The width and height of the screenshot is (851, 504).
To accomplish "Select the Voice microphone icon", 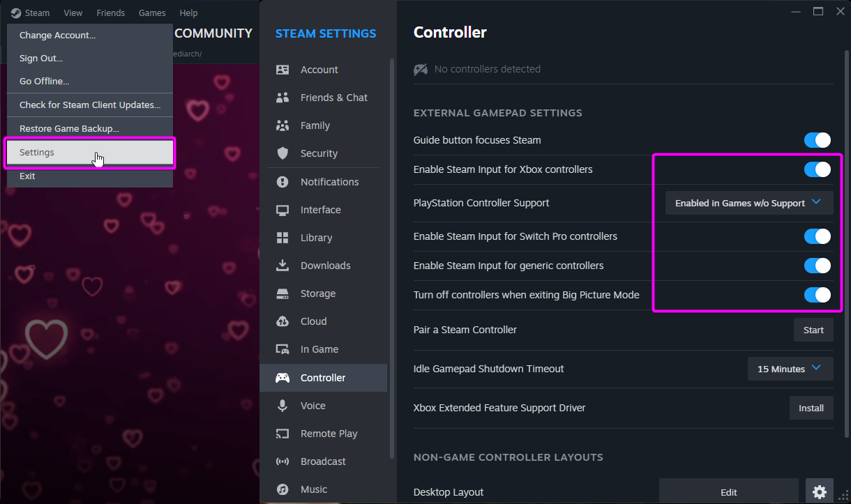I will point(283,406).
